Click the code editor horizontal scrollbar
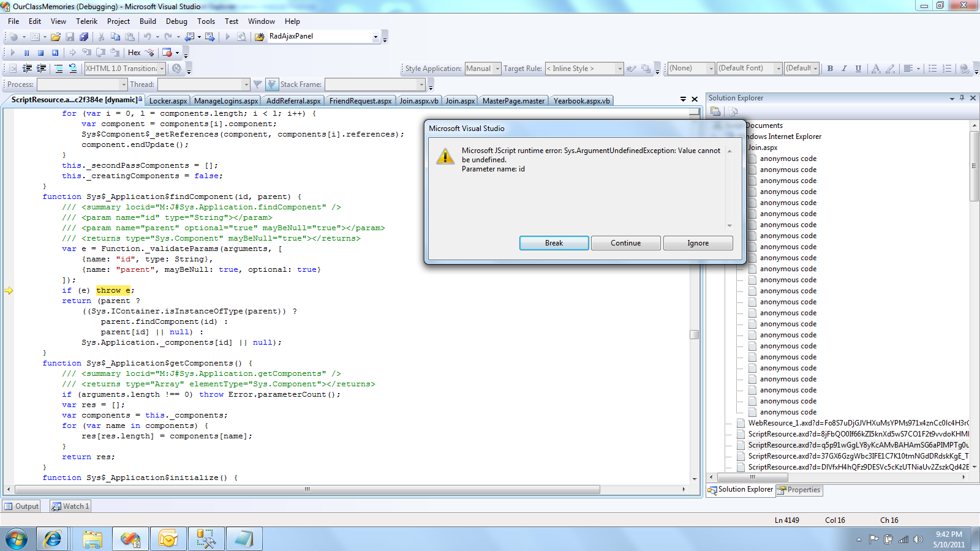The image size is (980, 551). pos(307,490)
